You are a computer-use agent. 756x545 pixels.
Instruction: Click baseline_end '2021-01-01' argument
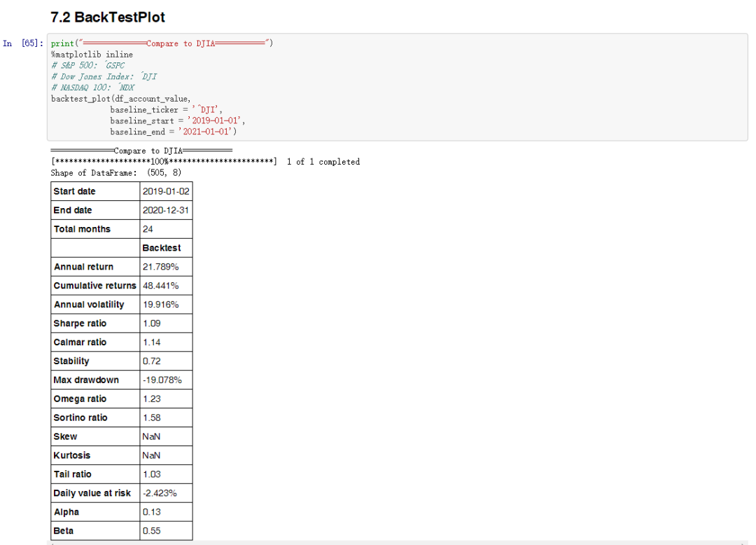pos(173,132)
